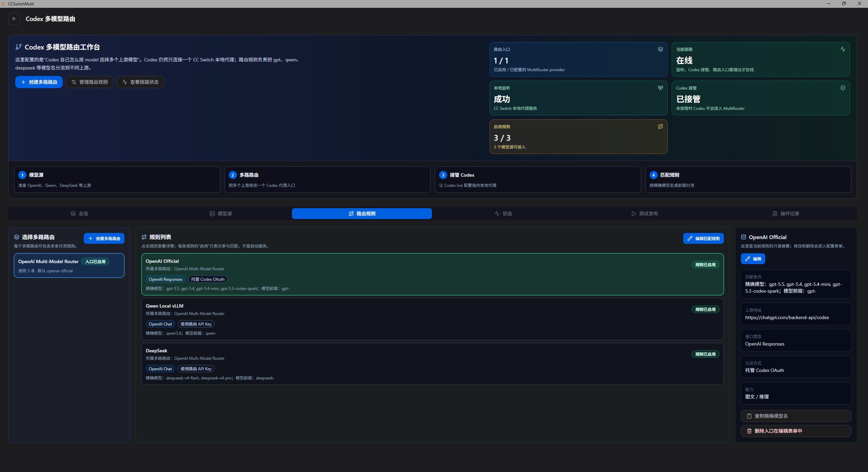
Task: Click the step 1 badge for 模型源
Action: point(22,175)
